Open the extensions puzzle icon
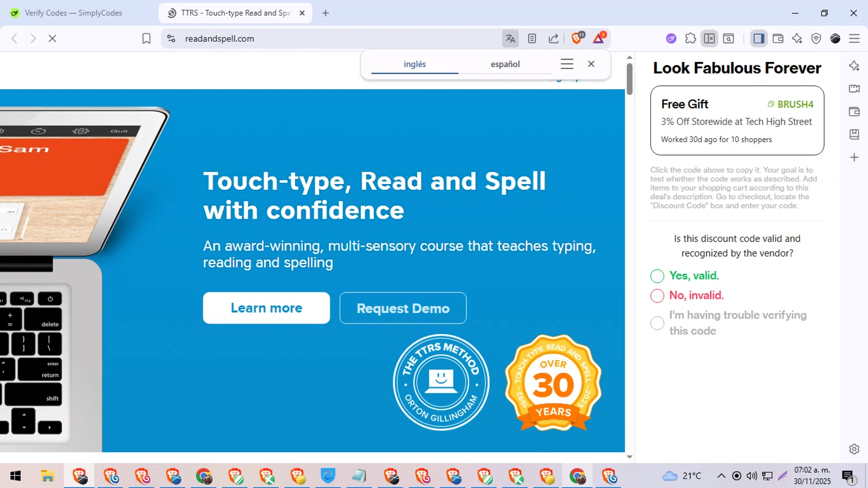The width and height of the screenshot is (868, 488). (690, 39)
